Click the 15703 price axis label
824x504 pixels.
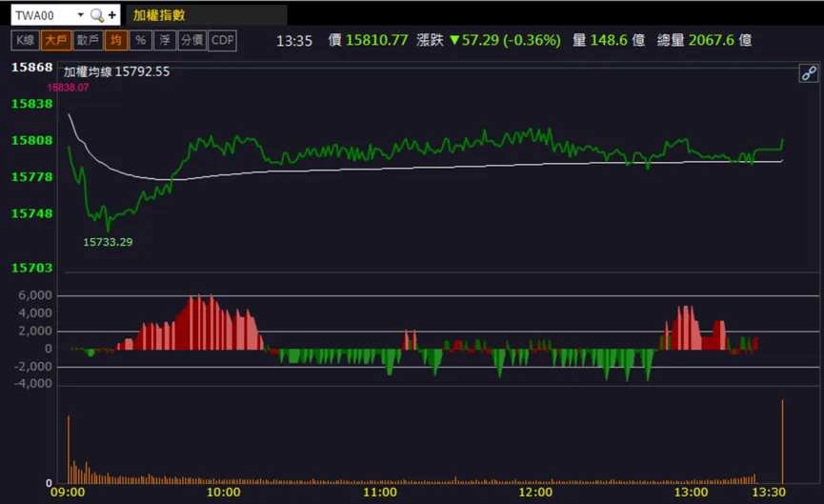tap(32, 268)
